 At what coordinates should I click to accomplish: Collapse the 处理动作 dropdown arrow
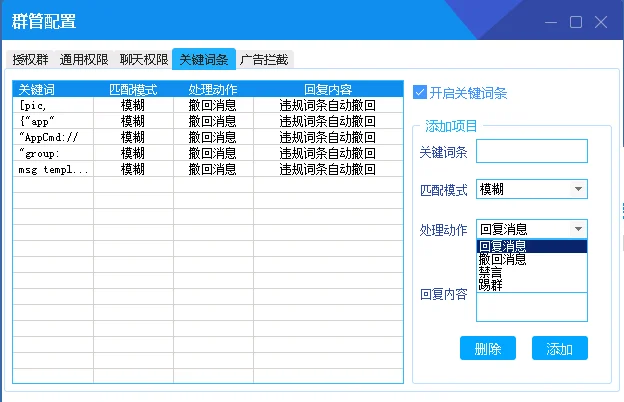[578, 229]
